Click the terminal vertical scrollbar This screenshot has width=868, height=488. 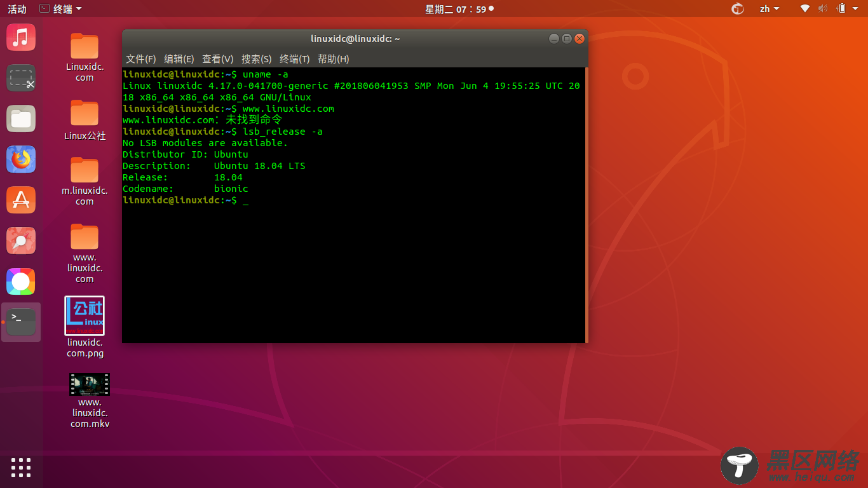click(x=587, y=205)
